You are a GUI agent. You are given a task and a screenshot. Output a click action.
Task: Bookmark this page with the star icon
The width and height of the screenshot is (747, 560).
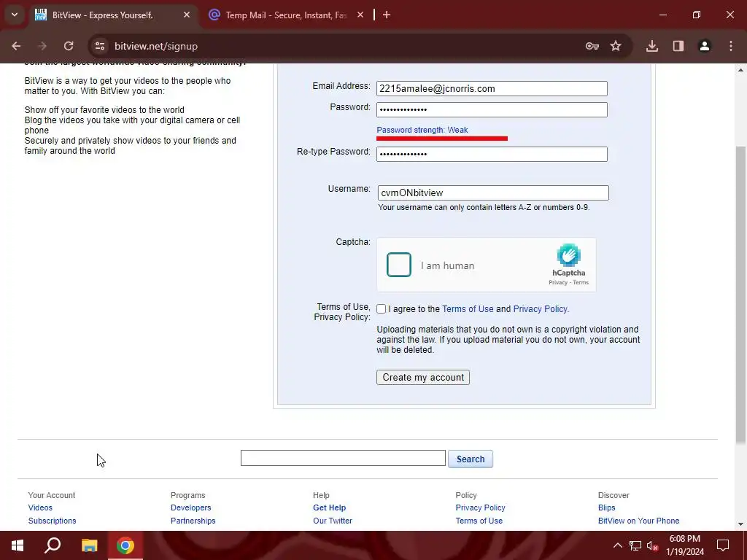coord(616,46)
